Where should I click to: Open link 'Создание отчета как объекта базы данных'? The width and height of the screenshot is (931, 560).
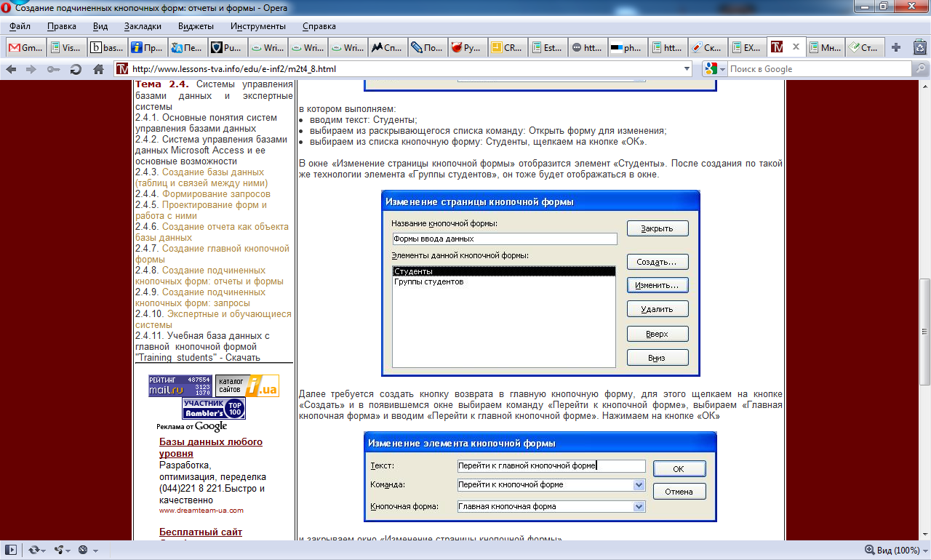212,232
